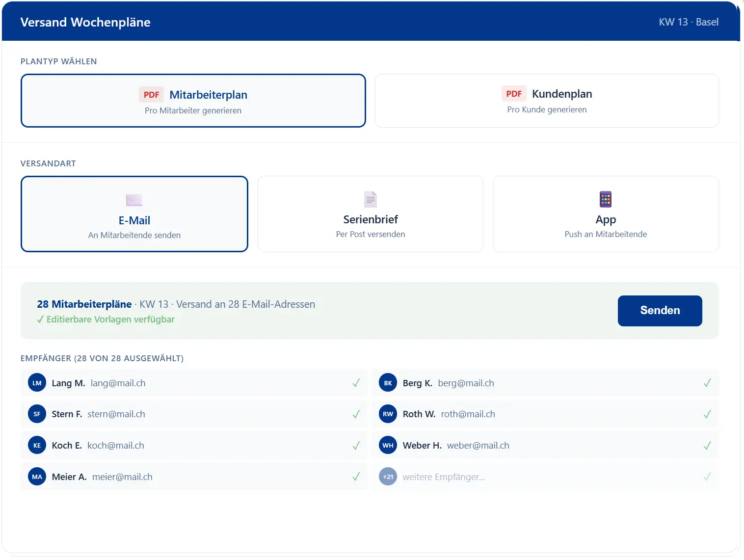Click the Serienbrief document icon
Image resolution: width=744 pixels, height=560 pixels.
[370, 199]
